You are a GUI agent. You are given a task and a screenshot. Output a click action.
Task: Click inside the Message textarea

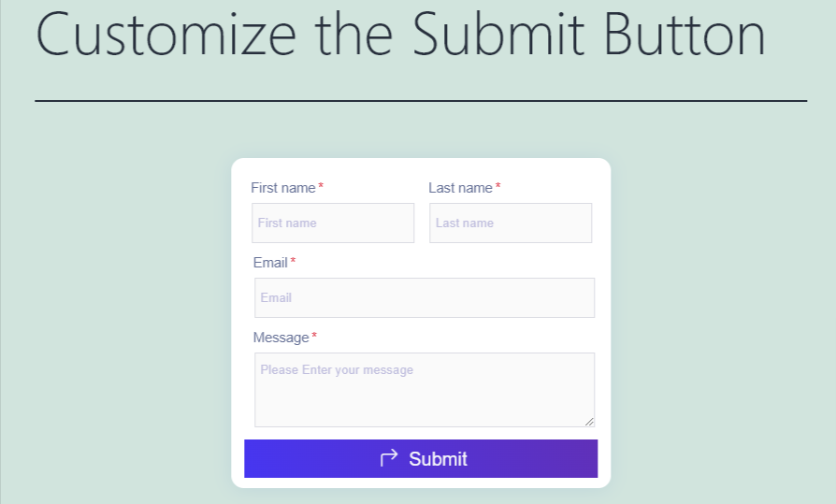(425, 389)
